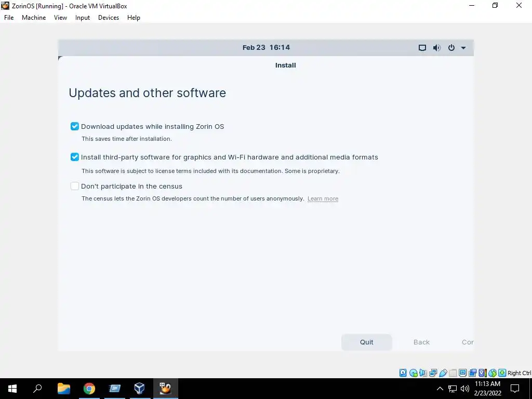Uncheck Install third-party software checkbox
The width and height of the screenshot is (532, 399).
[75, 157]
